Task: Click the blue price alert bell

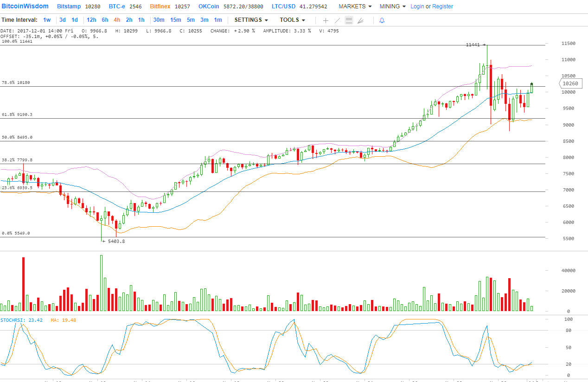Action: (x=382, y=20)
